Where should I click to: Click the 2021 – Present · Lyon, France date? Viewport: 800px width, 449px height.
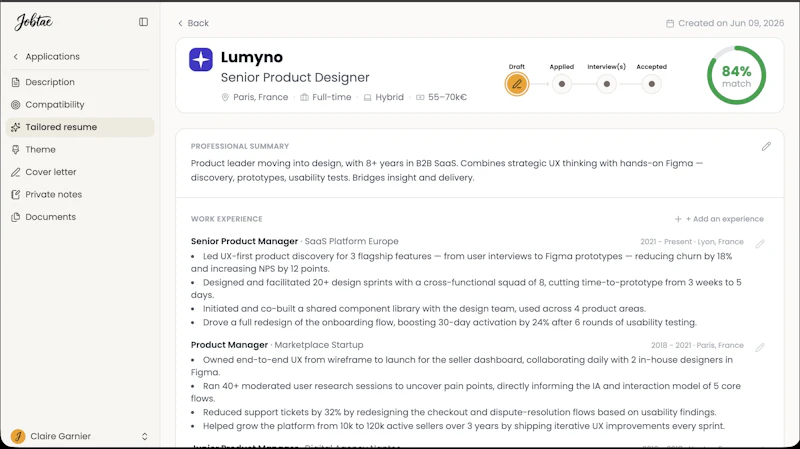click(692, 242)
